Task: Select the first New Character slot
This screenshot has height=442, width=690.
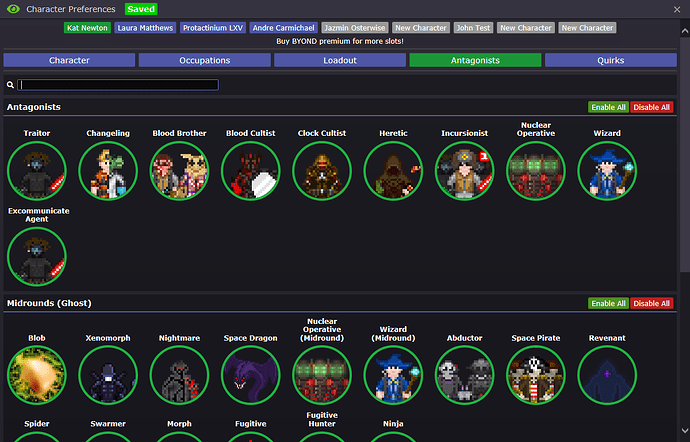Action: pos(421,28)
